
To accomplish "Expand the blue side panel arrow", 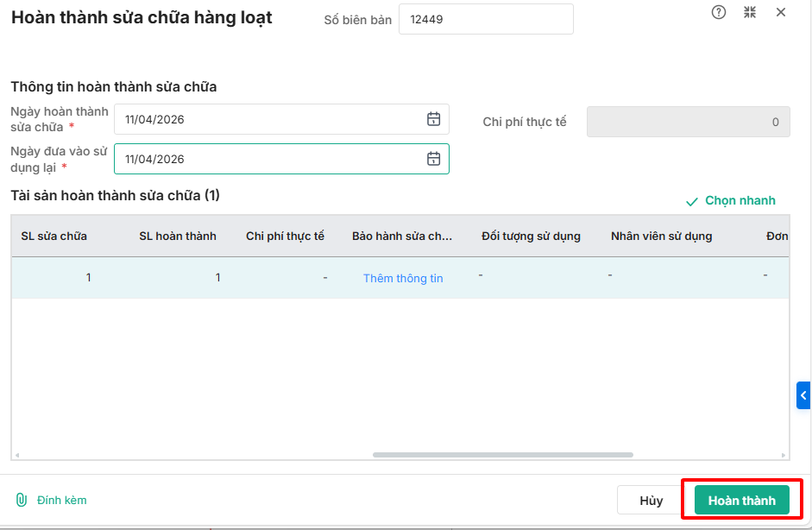I will (x=803, y=395).
